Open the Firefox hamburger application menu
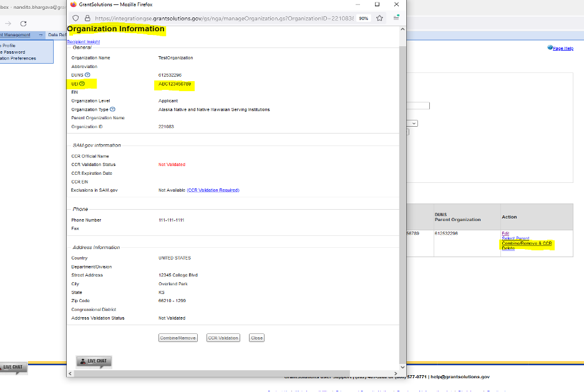 [396, 18]
